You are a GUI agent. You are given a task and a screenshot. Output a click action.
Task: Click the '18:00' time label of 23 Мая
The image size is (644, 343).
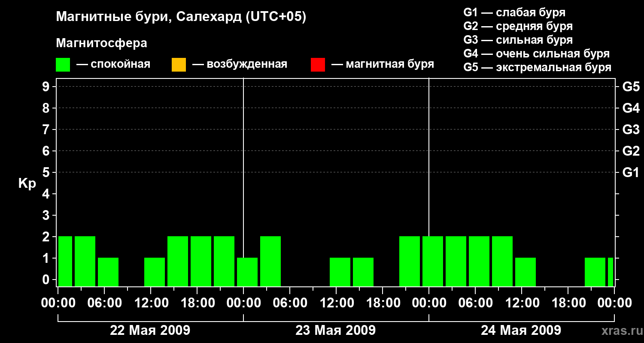383,303
